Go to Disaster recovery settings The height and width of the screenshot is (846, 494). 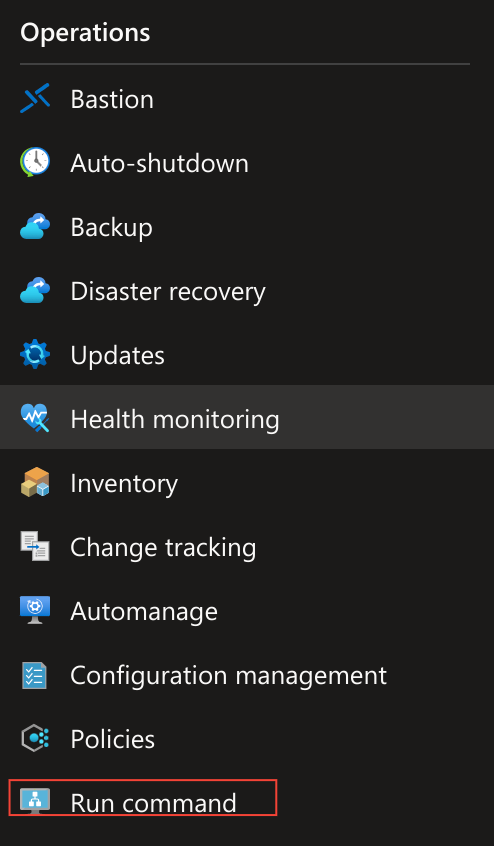pyautogui.click(x=168, y=291)
